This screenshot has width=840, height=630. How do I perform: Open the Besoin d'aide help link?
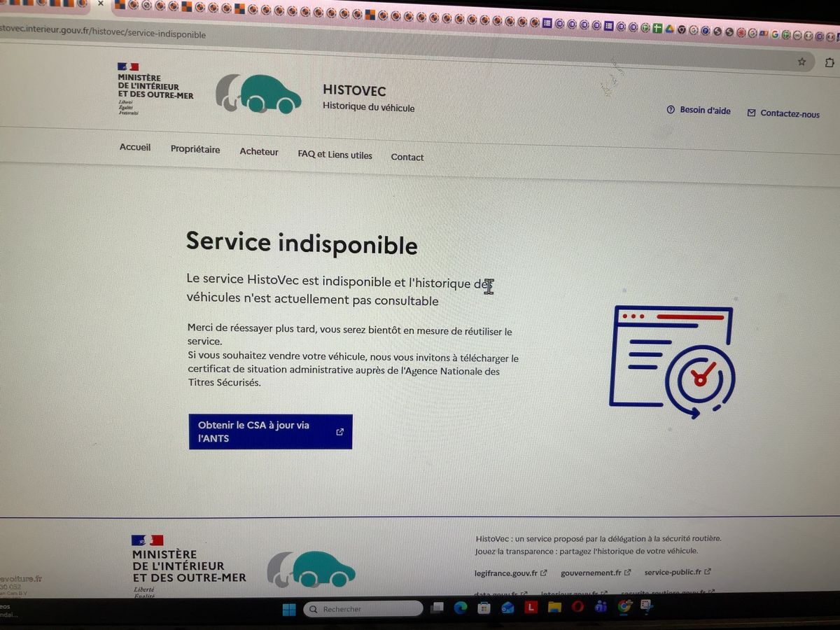(x=699, y=110)
